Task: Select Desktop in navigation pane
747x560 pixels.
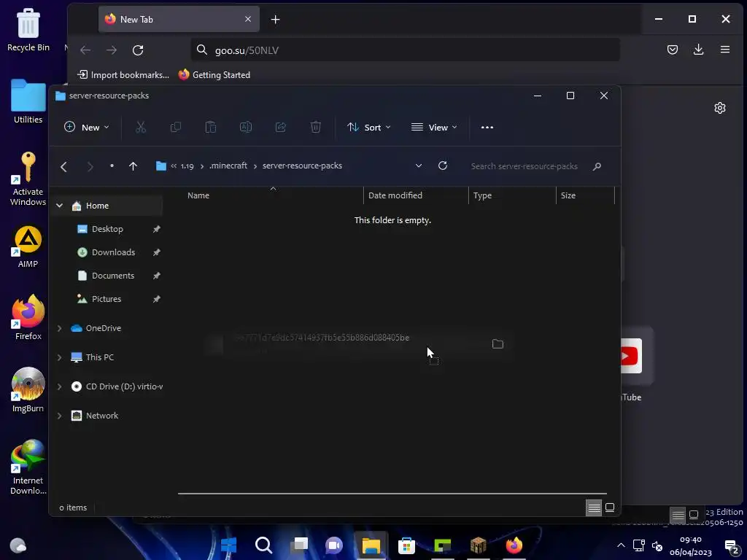Action: pyautogui.click(x=108, y=229)
